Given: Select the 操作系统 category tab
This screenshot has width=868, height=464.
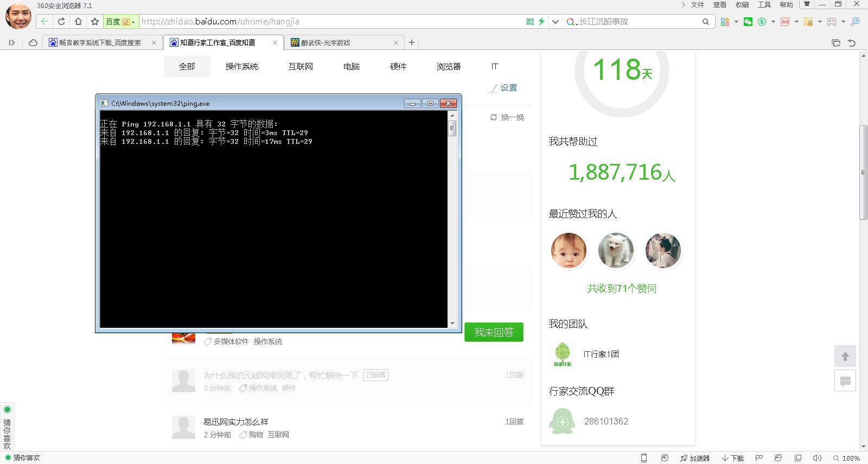Looking at the screenshot, I should [x=242, y=67].
